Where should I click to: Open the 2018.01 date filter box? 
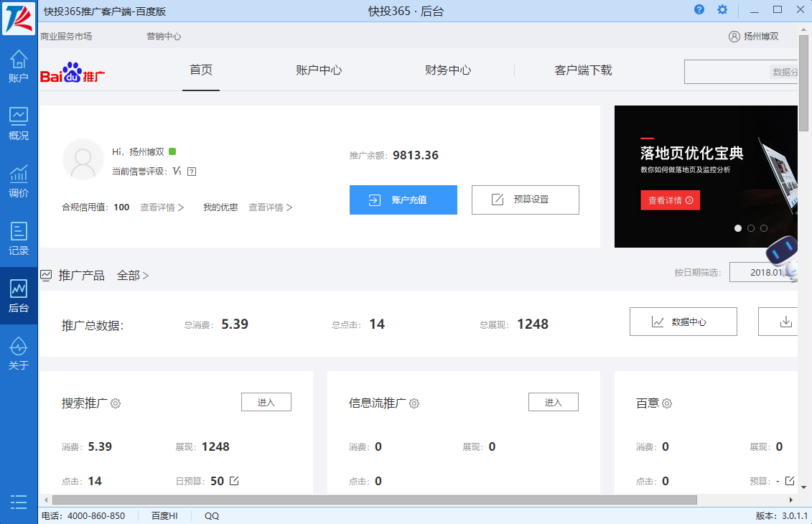point(763,272)
